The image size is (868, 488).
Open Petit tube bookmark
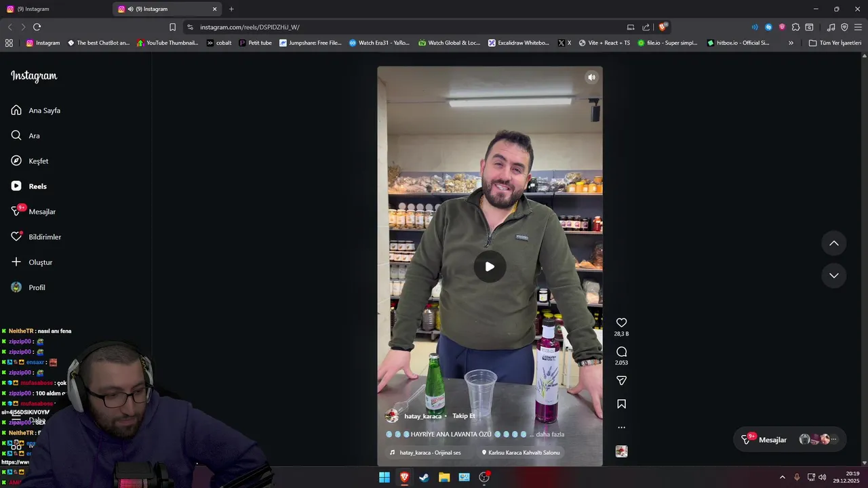click(256, 43)
